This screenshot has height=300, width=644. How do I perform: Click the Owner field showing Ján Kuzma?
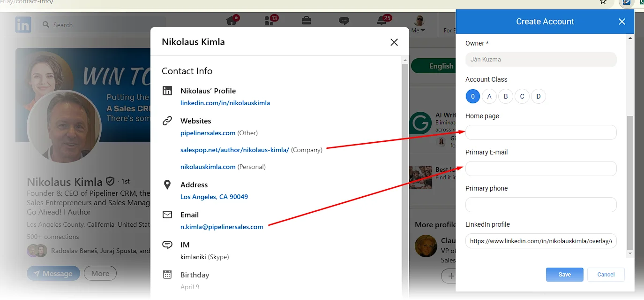pyautogui.click(x=541, y=60)
